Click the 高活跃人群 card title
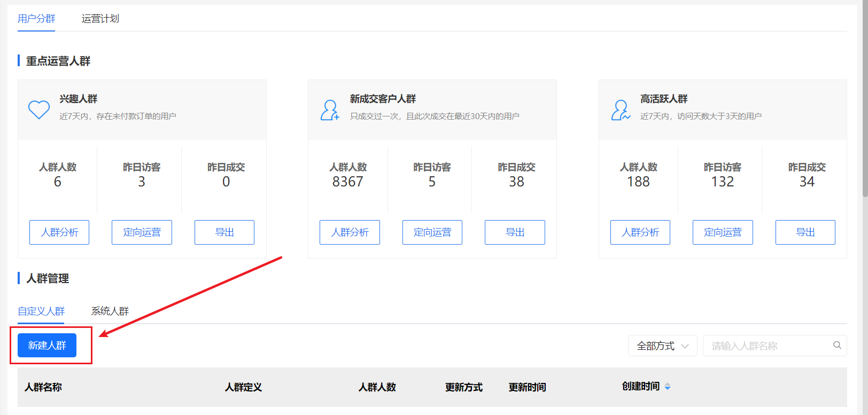Image resolution: width=868 pixels, height=415 pixels. click(x=664, y=99)
